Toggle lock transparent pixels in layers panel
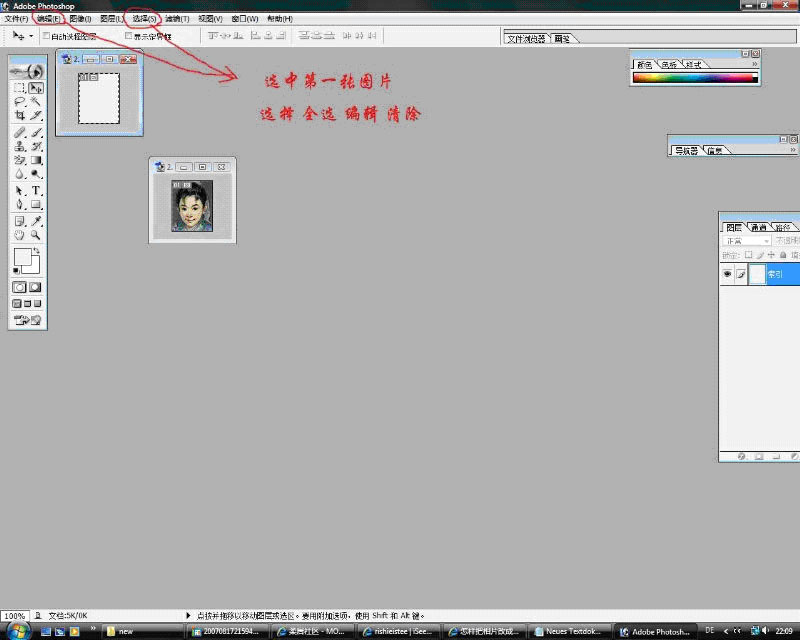 [748, 255]
